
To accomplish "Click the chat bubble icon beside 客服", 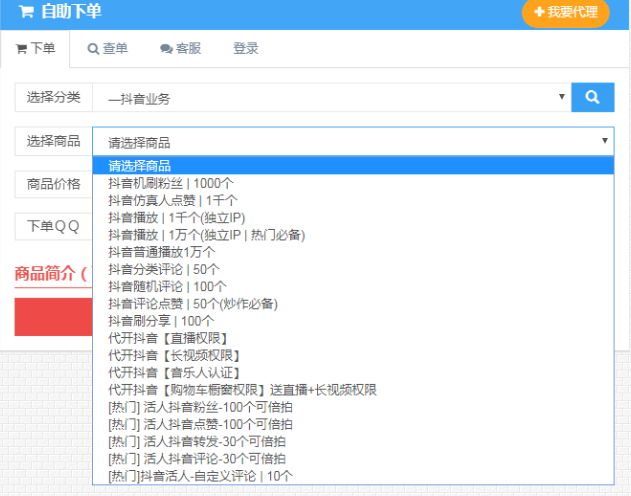I will click(x=166, y=49).
